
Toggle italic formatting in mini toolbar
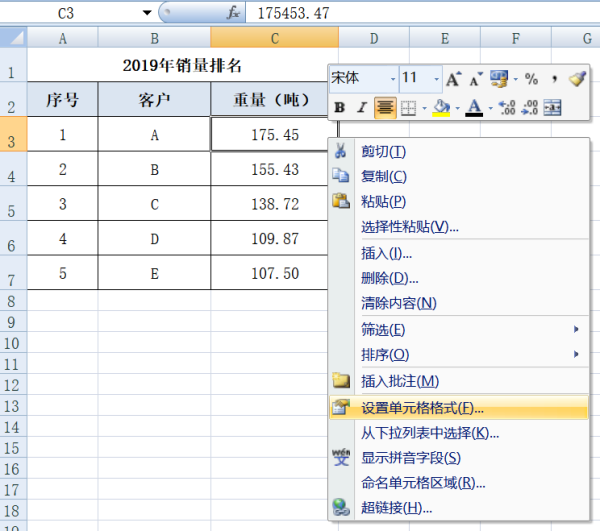click(362, 108)
